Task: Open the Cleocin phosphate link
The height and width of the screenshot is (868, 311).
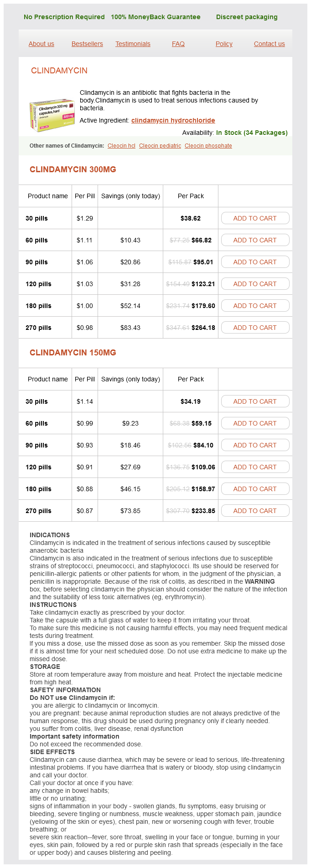Action: click(208, 146)
